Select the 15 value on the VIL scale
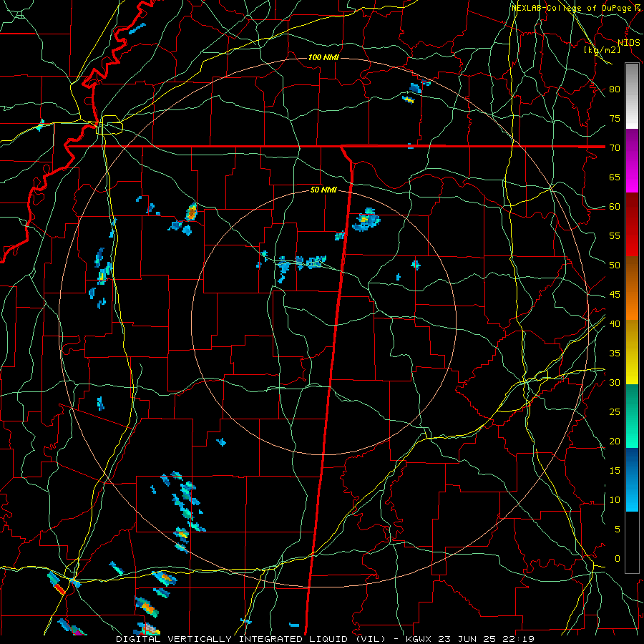 [615, 471]
